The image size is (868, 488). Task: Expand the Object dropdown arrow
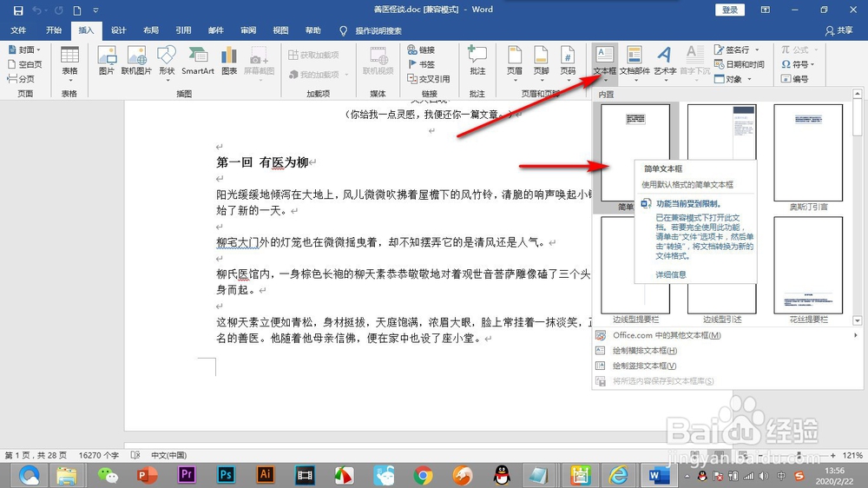pos(750,79)
